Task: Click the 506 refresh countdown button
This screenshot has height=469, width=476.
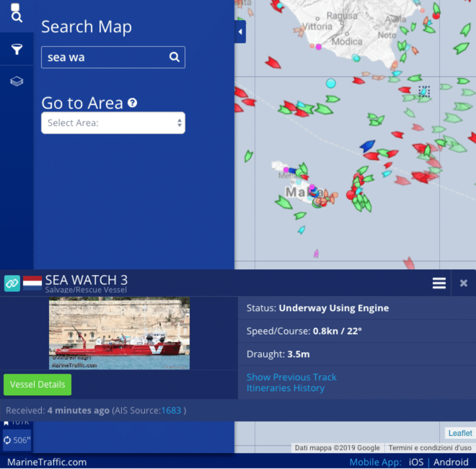Action: tap(17, 440)
